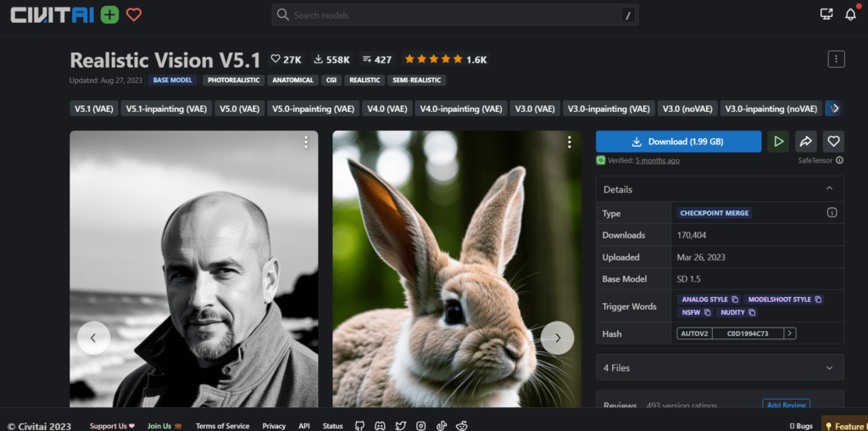Click the red heart icon beside the logo
868x431 pixels.
(133, 14)
